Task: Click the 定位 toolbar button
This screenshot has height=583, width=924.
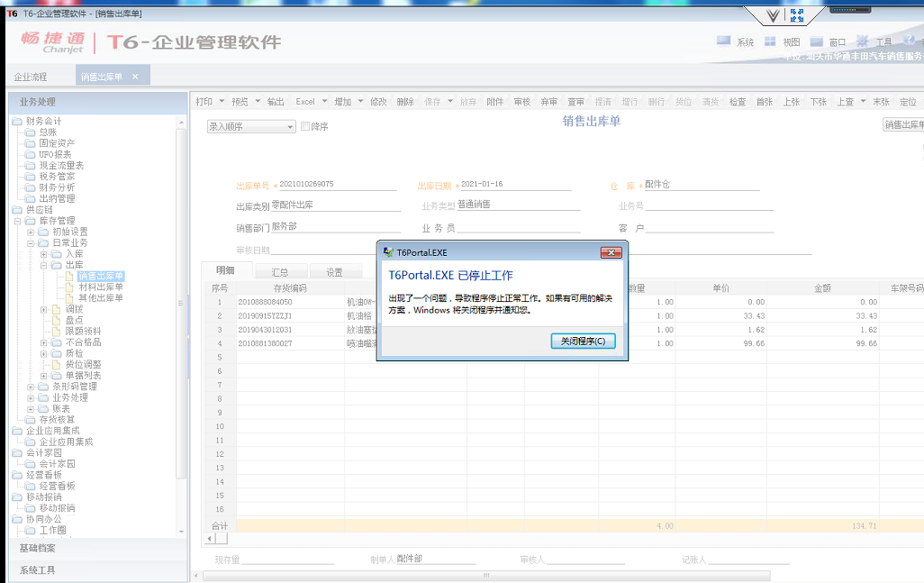Action: coord(908,102)
